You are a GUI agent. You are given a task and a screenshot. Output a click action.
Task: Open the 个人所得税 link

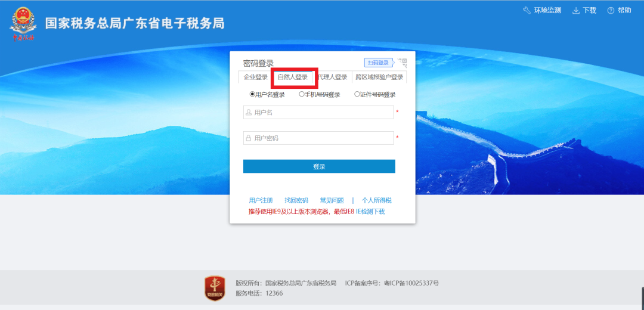click(377, 200)
